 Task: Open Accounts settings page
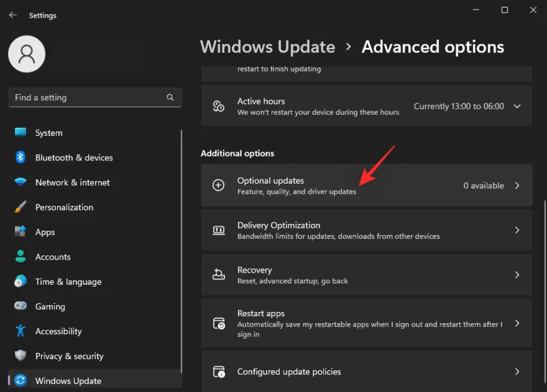(94, 257)
